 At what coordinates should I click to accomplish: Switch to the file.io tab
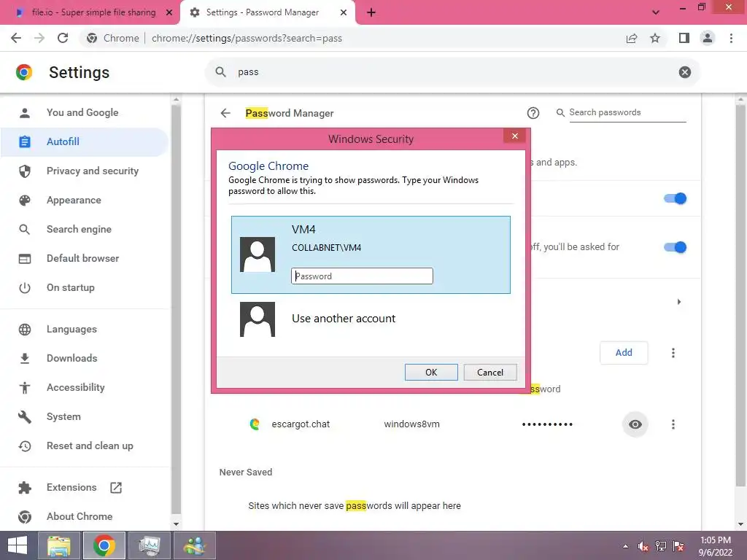pyautogui.click(x=90, y=12)
